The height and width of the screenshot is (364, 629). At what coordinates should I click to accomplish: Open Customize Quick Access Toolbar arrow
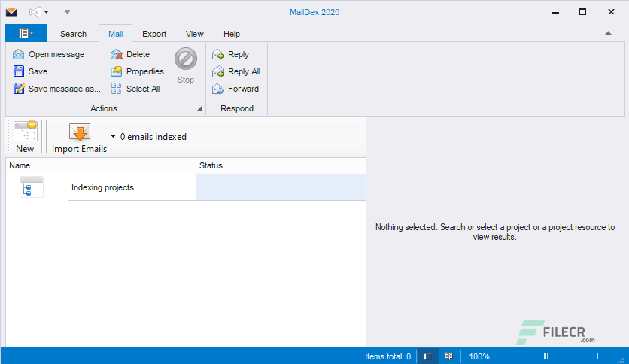(68, 12)
